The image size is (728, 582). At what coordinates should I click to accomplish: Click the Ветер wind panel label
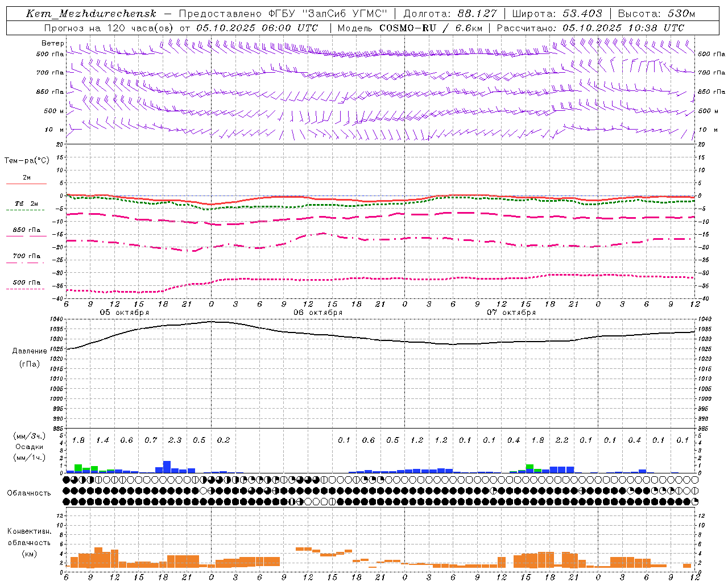[x=52, y=43]
